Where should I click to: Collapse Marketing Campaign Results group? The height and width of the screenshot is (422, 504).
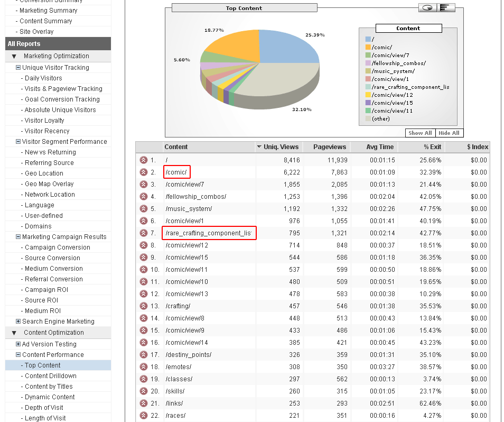[18, 237]
